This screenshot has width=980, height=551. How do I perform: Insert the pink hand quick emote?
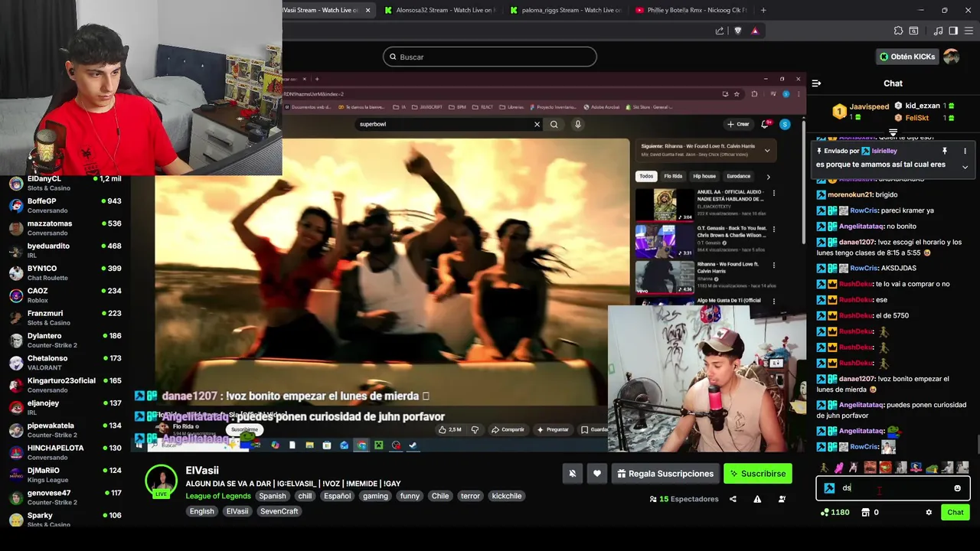[839, 468]
